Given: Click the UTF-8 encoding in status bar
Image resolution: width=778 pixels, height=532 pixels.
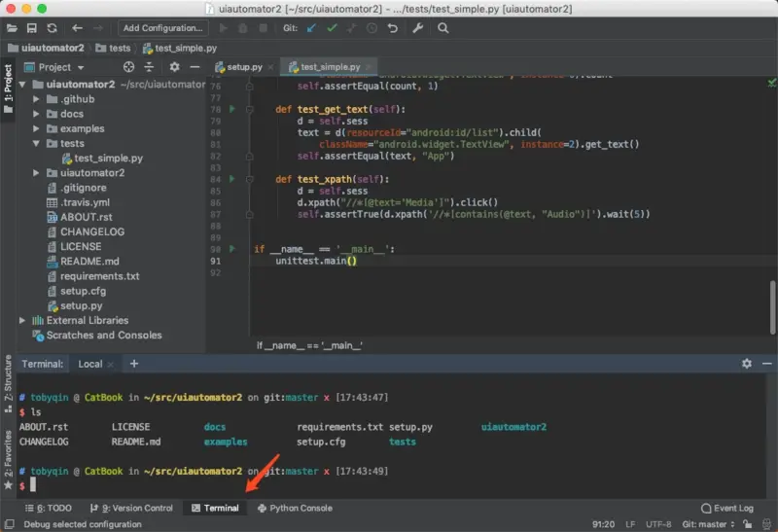Looking at the screenshot, I should [x=658, y=524].
